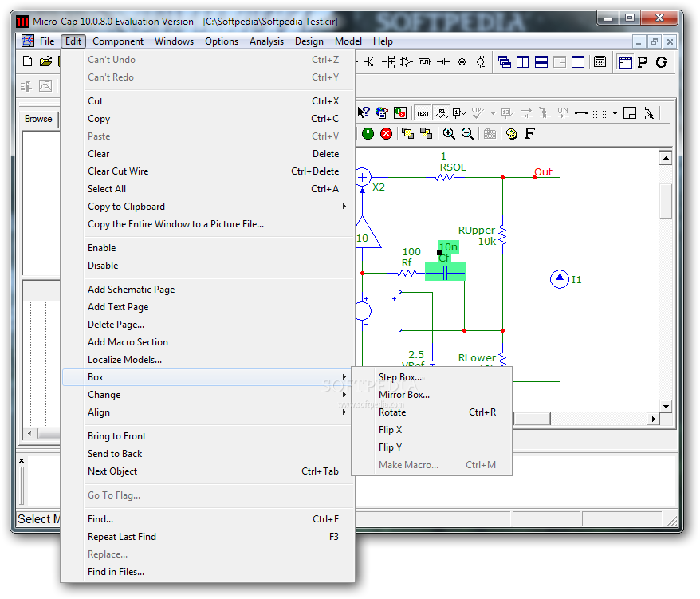Click schematic vertical scrollbar up arrow

(666, 158)
